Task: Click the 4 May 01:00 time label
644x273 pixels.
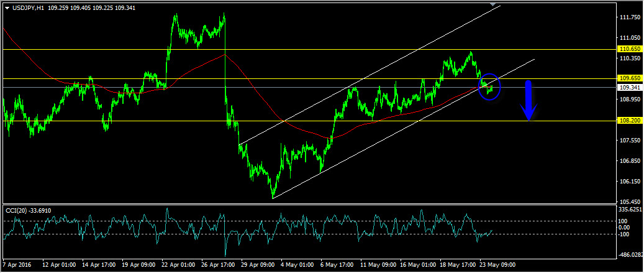Action: coord(297,264)
